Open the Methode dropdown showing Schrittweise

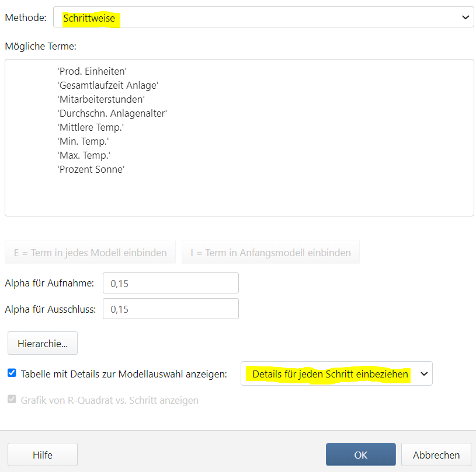click(263, 18)
